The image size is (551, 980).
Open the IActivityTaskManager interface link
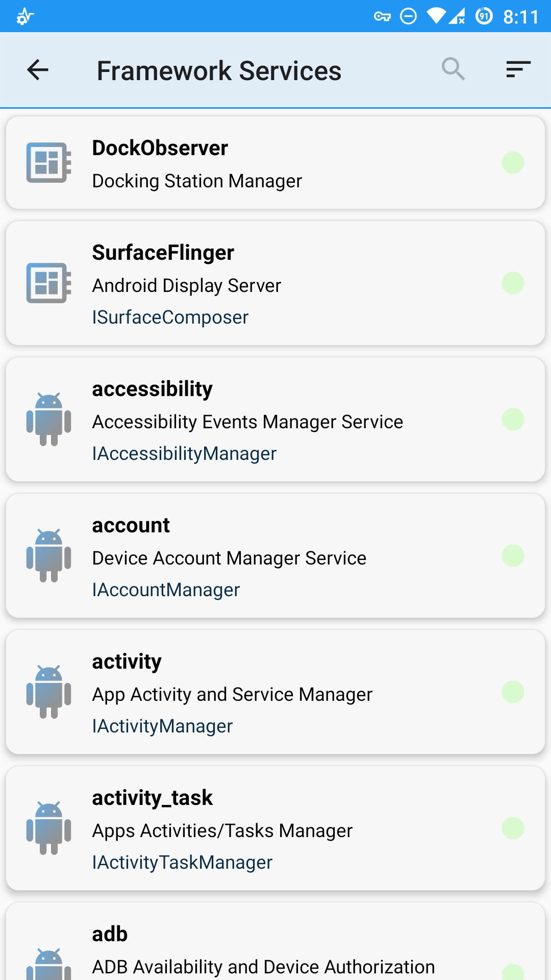tap(183, 863)
